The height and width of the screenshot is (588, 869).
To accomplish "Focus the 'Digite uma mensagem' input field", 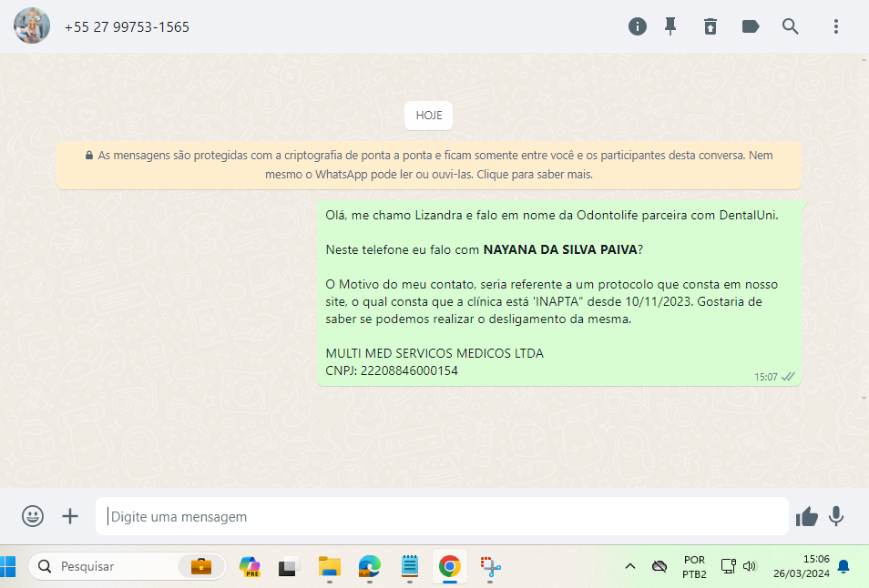I will click(x=442, y=516).
